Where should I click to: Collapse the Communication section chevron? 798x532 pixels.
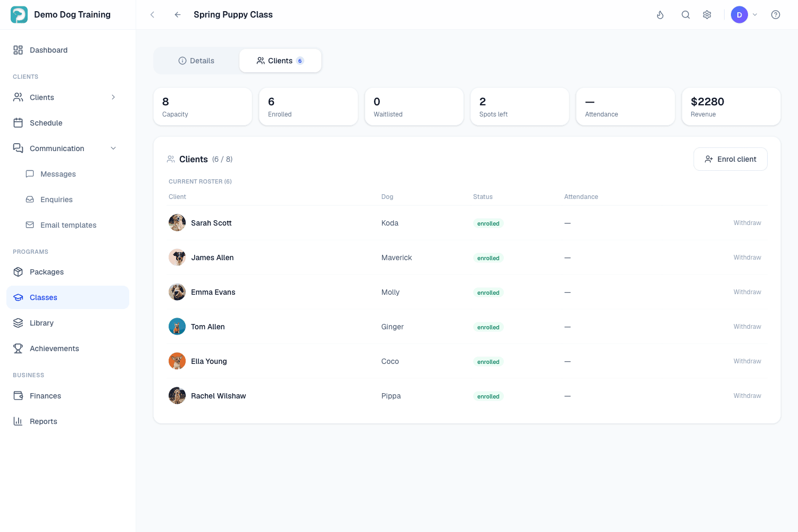[113, 148]
